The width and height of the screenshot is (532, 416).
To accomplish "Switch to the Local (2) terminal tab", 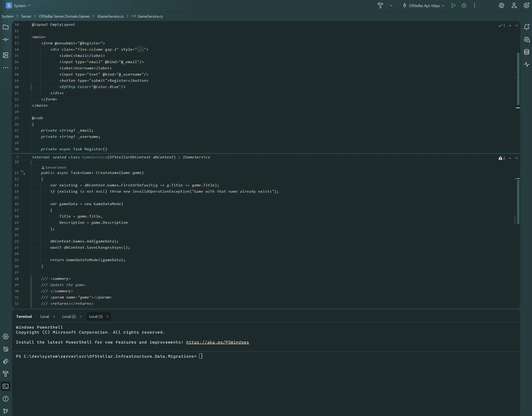I will [69, 316].
